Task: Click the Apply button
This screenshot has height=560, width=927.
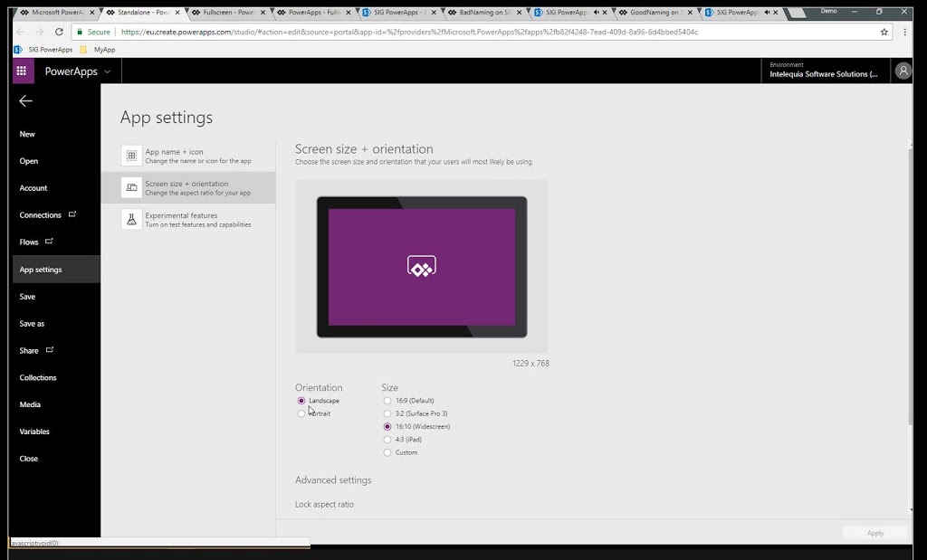Action: click(x=875, y=533)
